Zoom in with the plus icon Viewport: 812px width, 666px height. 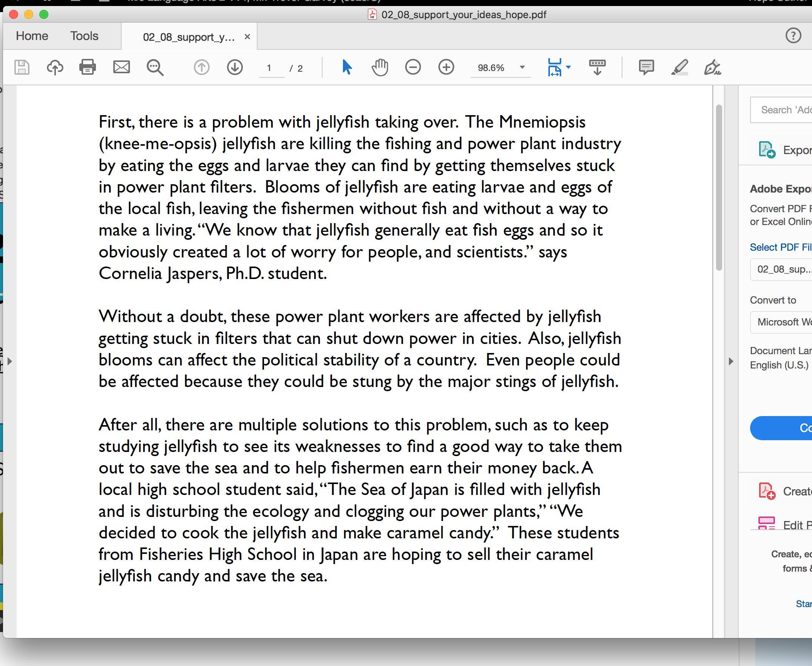(446, 68)
